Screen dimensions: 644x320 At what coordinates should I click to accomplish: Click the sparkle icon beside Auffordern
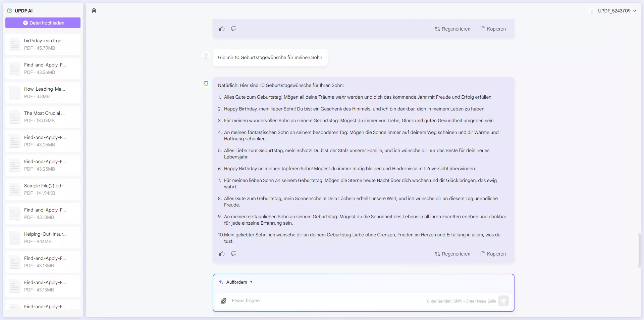[x=221, y=282]
